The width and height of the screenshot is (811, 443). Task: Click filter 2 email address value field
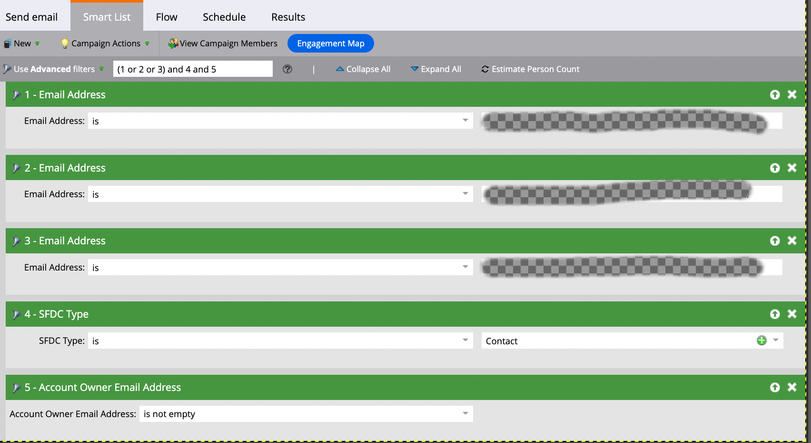pos(632,194)
